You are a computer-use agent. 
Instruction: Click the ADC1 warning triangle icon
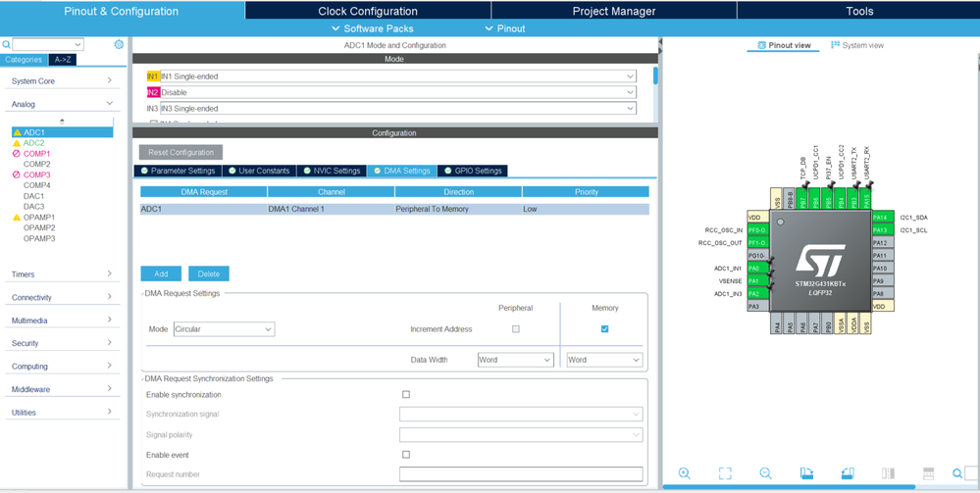coord(17,132)
